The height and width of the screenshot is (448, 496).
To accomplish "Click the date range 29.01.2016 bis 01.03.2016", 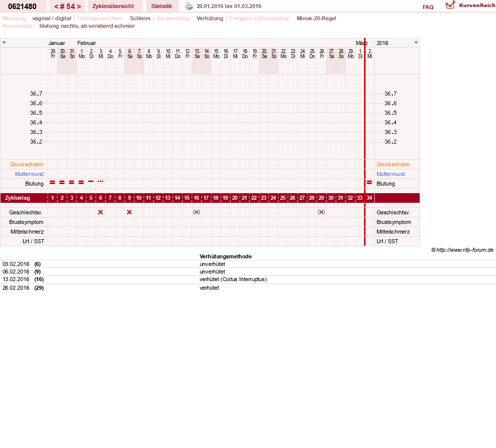I will click(x=229, y=6).
